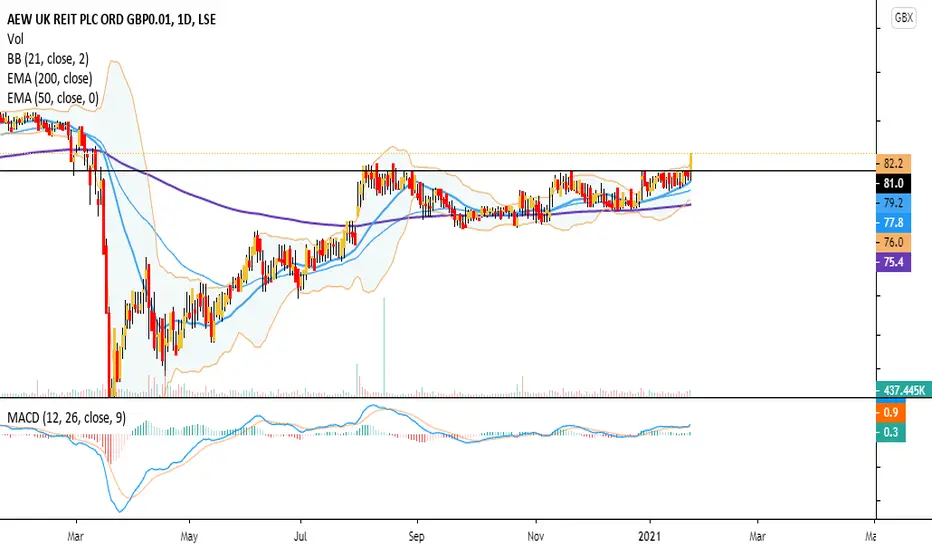Select the EMA (50, close, 0) indicator legend

pyautogui.click(x=52, y=98)
